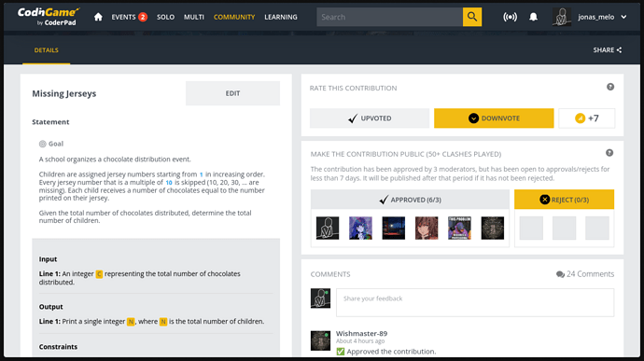Toggle the UPVOTED button
644x361 pixels.
[370, 118]
